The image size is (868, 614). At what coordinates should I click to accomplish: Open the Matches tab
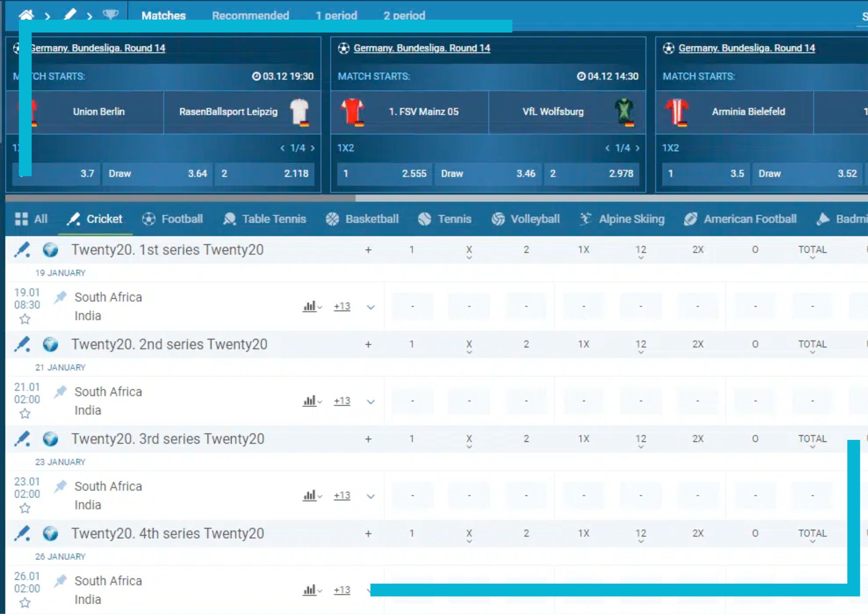coord(164,15)
